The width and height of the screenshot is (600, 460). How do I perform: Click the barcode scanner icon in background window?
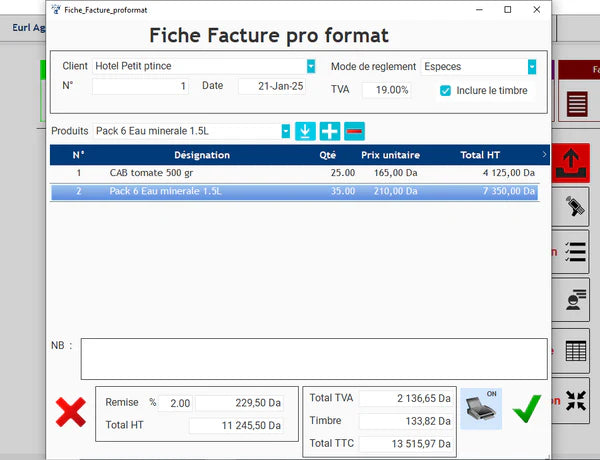(575, 206)
